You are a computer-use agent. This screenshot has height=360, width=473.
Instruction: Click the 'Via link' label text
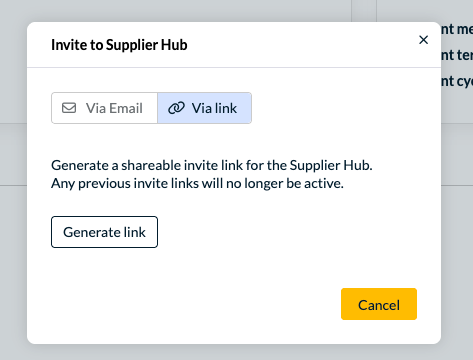coord(214,108)
